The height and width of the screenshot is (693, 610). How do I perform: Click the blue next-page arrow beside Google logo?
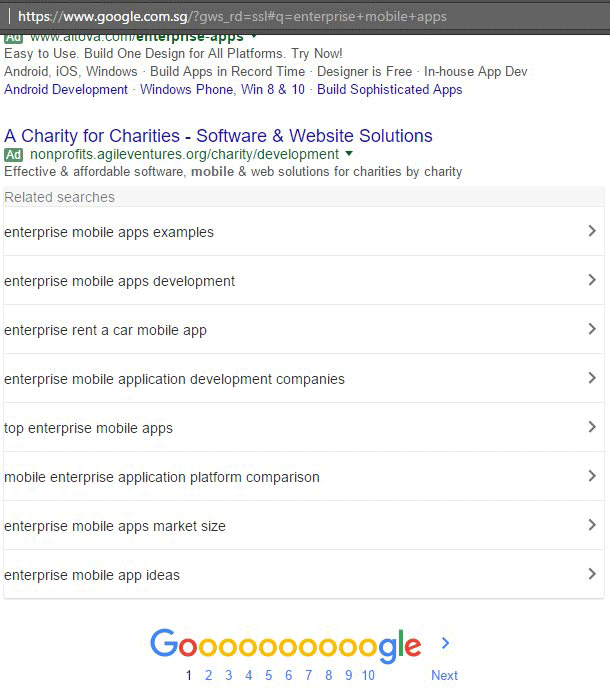click(x=446, y=643)
